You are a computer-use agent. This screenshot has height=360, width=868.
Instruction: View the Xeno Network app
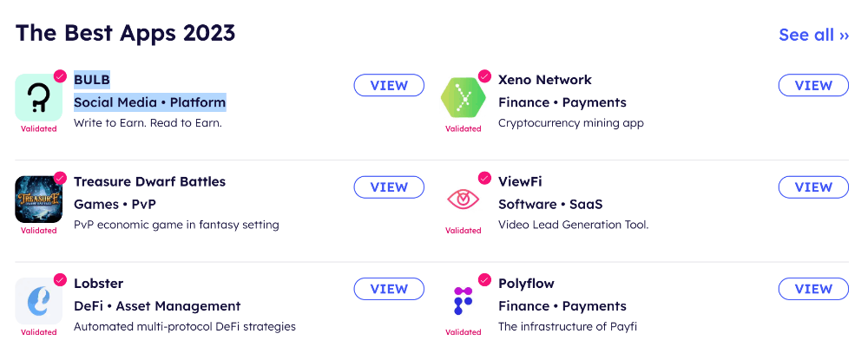coord(813,85)
